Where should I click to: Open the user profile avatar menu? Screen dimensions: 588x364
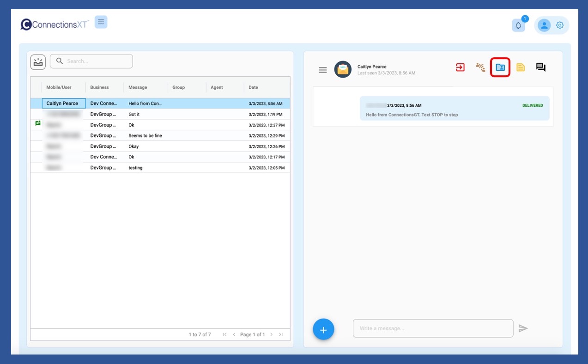pos(544,25)
